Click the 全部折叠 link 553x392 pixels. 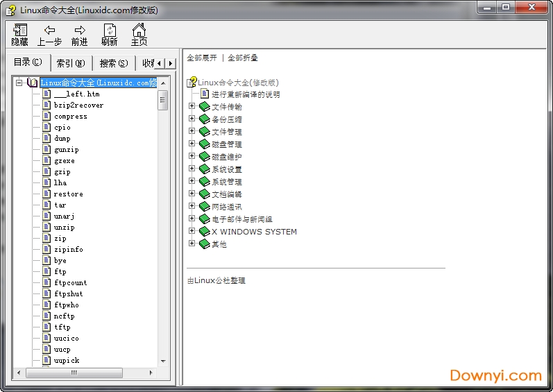(x=243, y=58)
